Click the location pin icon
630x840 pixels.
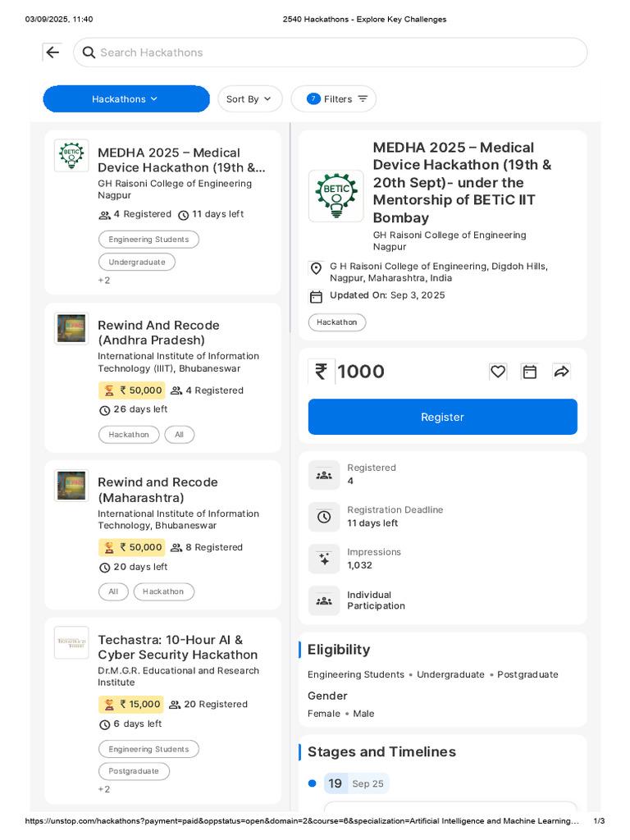pyautogui.click(x=316, y=269)
